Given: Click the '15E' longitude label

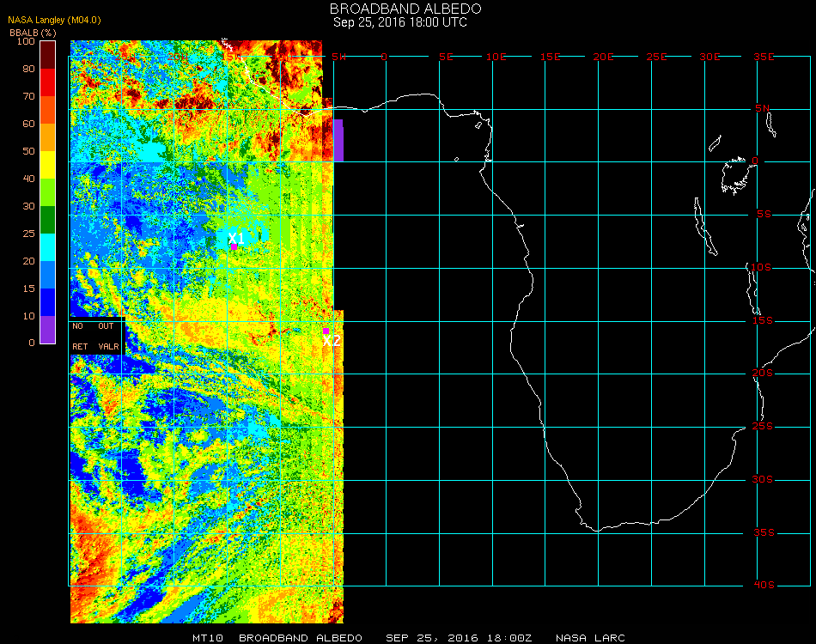Looking at the screenshot, I should 550,57.
